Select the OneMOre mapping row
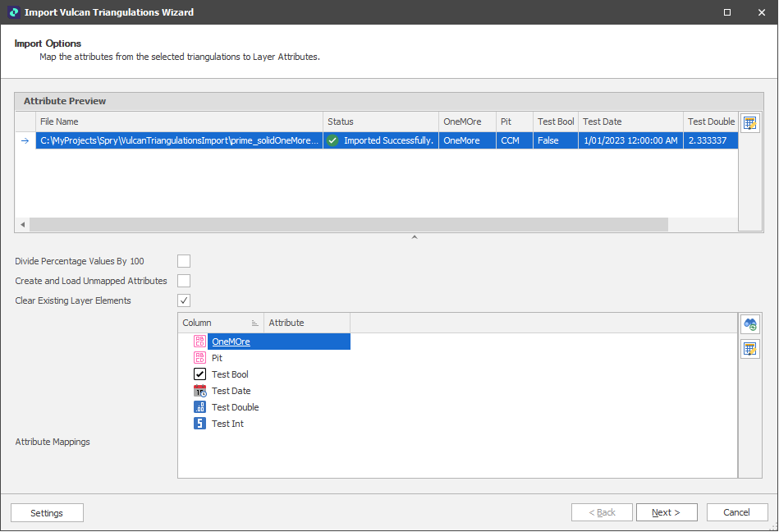This screenshot has height=532, width=779. [279, 342]
